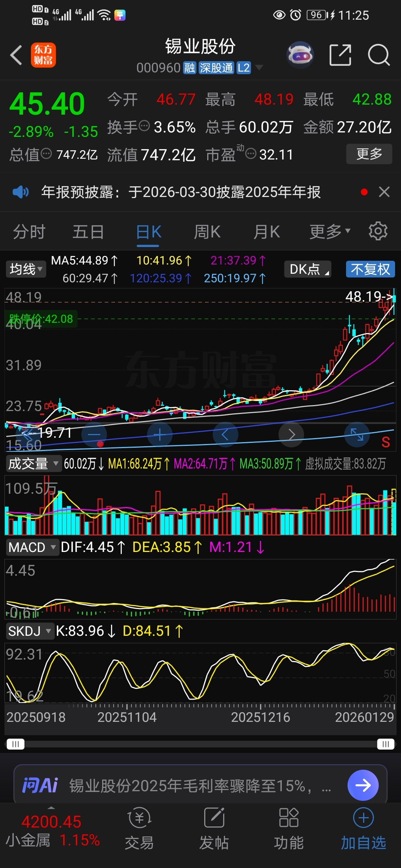Open the search magnifier icon
This screenshot has height=868, width=401.
click(x=379, y=55)
